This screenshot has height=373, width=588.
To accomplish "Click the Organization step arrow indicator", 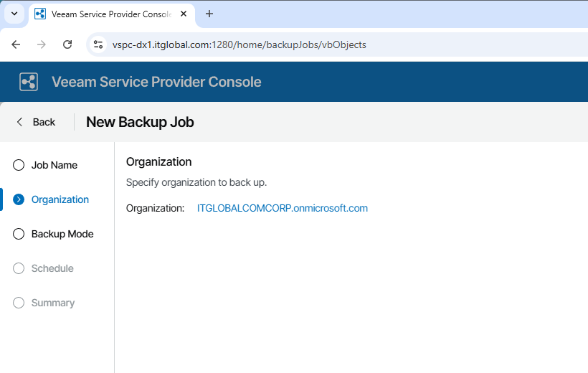I will (19, 199).
